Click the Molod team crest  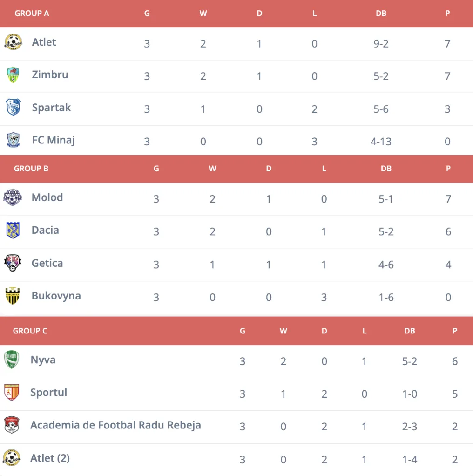click(13, 197)
